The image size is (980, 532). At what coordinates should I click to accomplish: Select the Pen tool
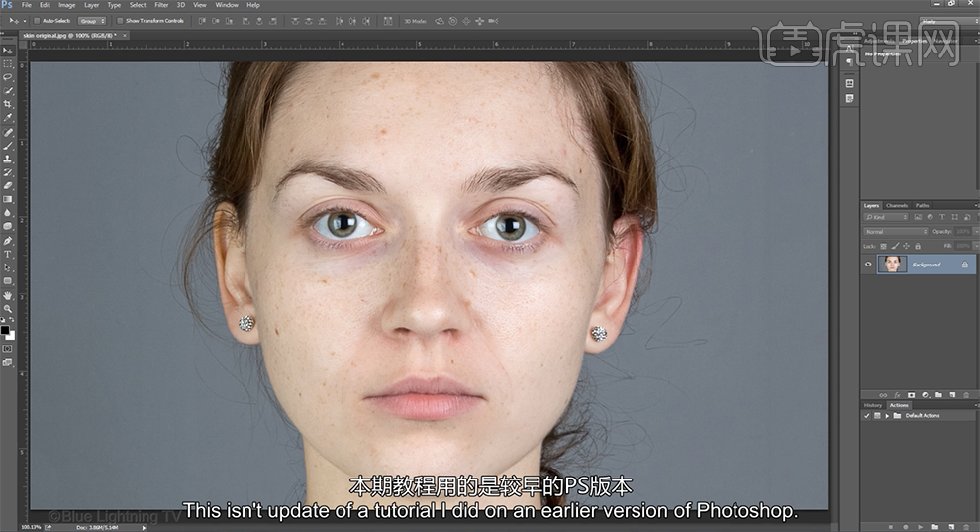tap(8, 241)
